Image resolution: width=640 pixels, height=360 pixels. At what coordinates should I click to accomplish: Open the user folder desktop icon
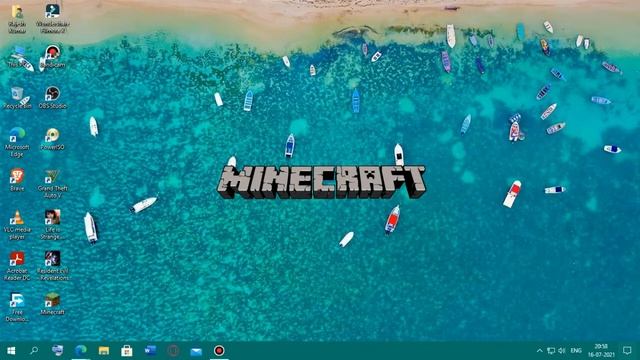(x=17, y=19)
